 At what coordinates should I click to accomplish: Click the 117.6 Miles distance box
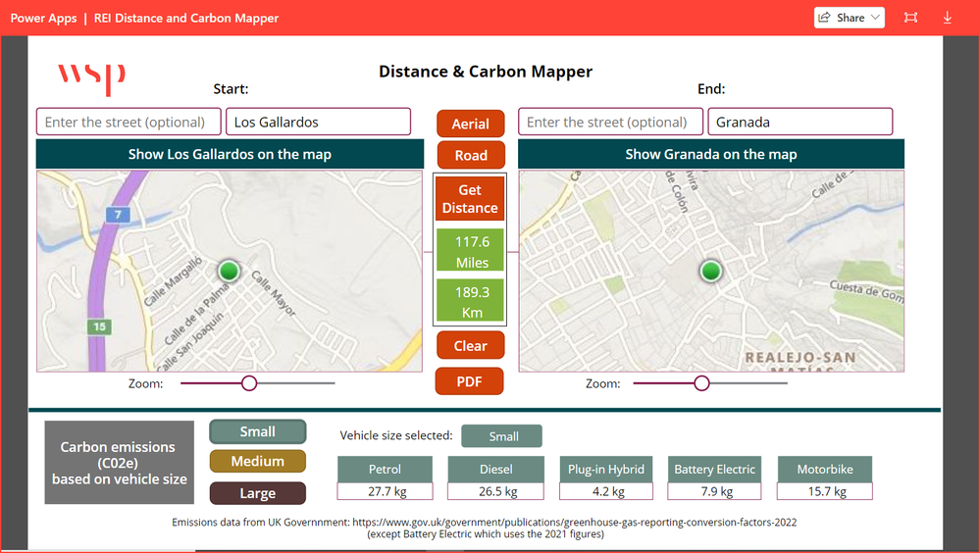click(x=470, y=250)
